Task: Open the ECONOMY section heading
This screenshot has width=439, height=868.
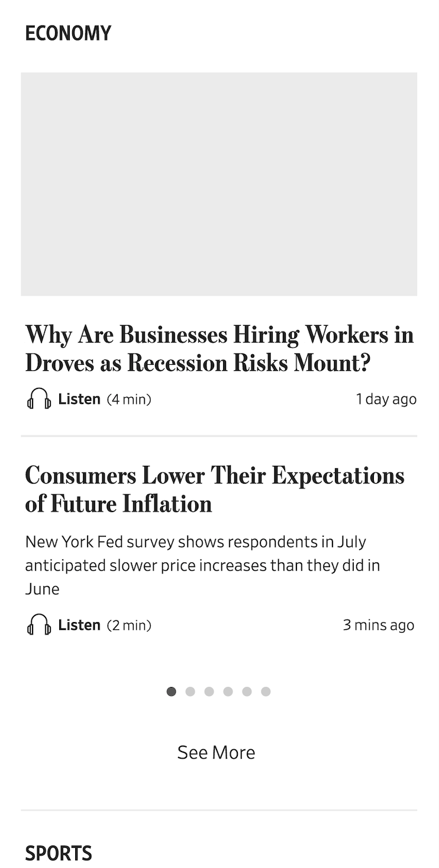Action: 68,33
